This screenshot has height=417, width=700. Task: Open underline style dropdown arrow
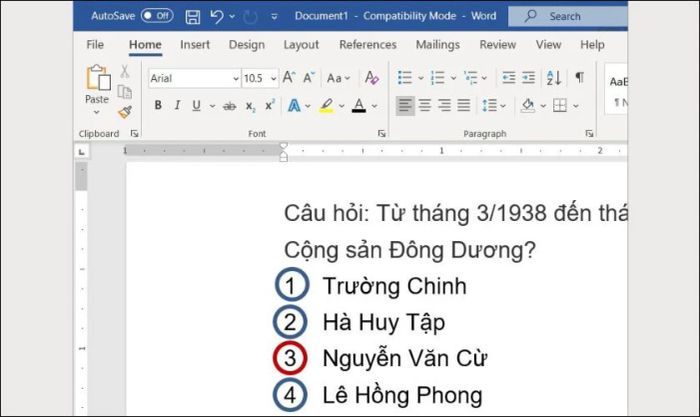[212, 106]
